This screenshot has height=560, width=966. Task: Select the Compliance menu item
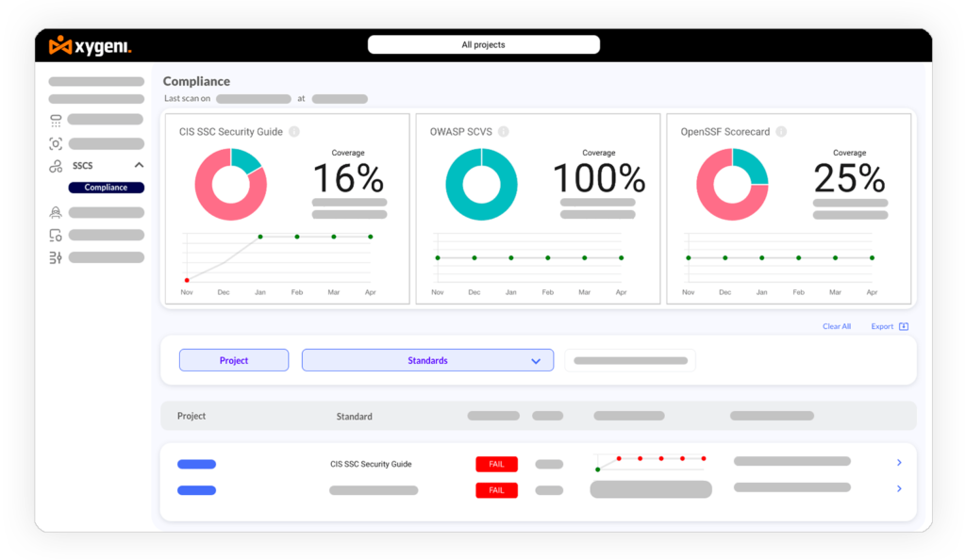coord(106,188)
